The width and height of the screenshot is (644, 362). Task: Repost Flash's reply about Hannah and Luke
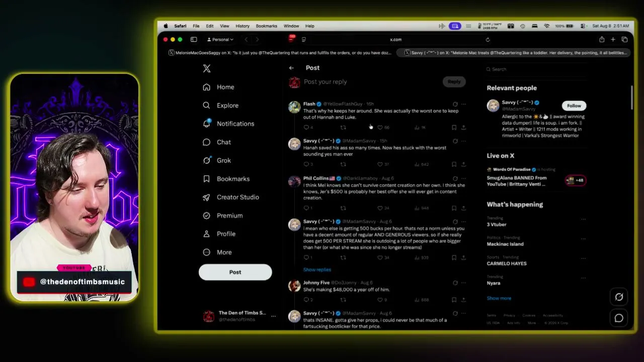(343, 128)
